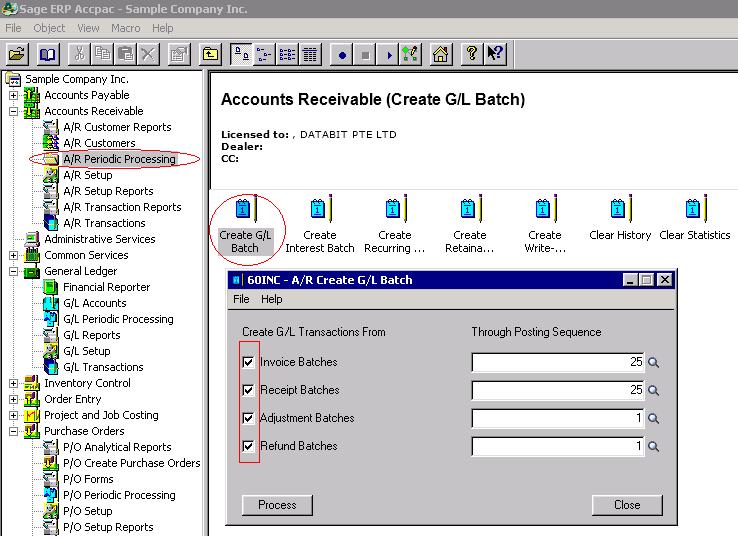Open the Create Interest Batch icon
The height and width of the screenshot is (554, 738).
320,225
